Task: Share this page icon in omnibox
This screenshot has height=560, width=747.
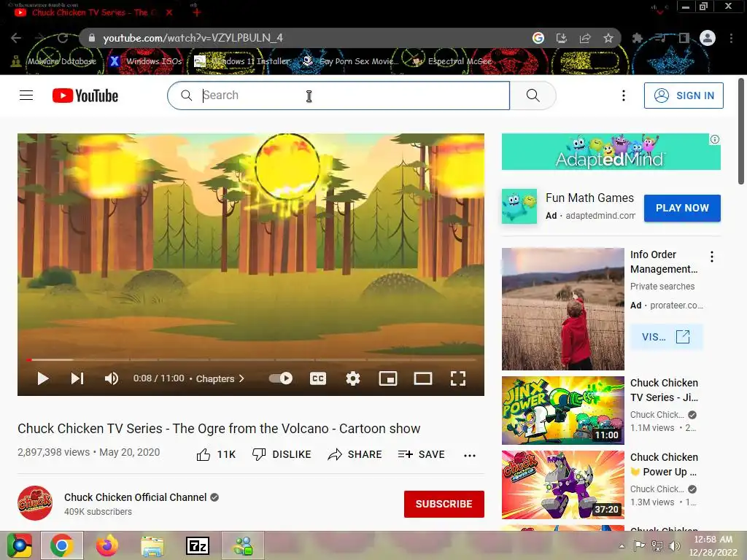Action: [x=585, y=38]
